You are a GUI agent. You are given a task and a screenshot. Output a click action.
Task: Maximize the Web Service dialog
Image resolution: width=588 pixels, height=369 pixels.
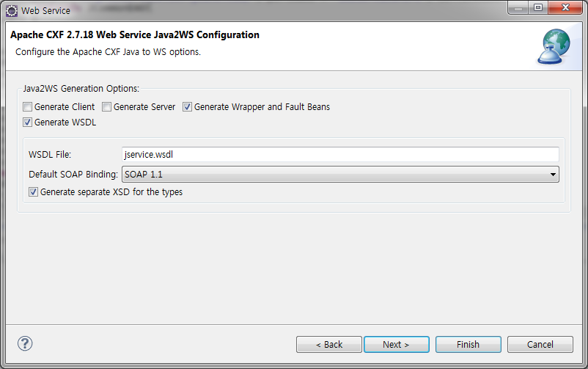[538, 7]
